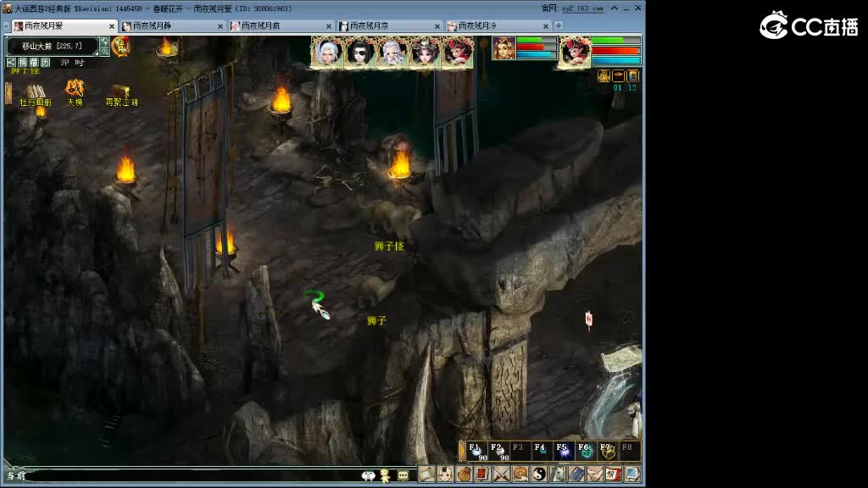
Task: Open the horse mount icon in bottom bar
Action: click(557, 474)
